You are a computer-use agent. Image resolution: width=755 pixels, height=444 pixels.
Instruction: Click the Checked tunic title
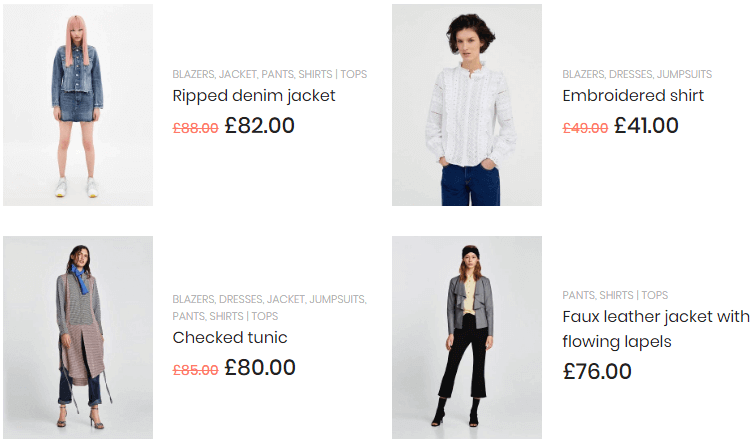click(230, 338)
